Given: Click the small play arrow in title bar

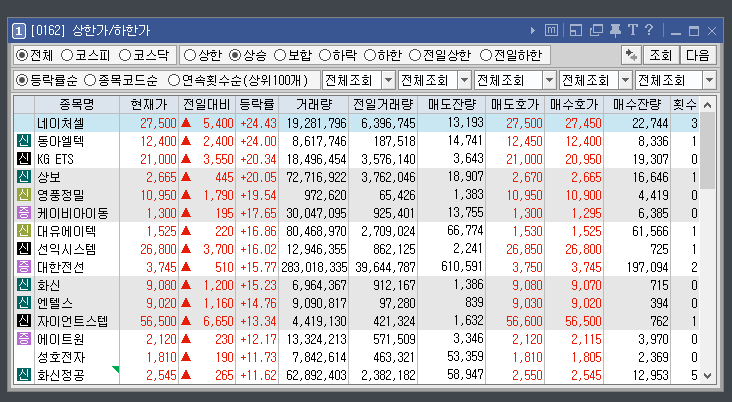Looking at the screenshot, I should coord(533,31).
